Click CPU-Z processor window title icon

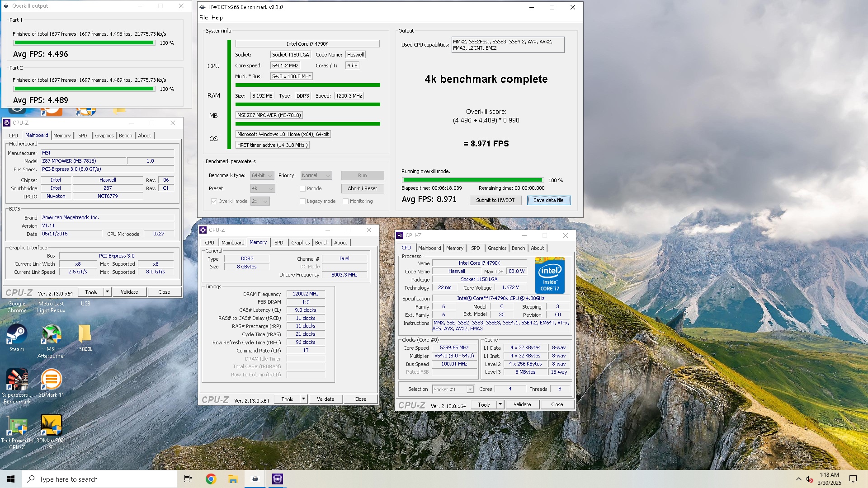pyautogui.click(x=400, y=235)
